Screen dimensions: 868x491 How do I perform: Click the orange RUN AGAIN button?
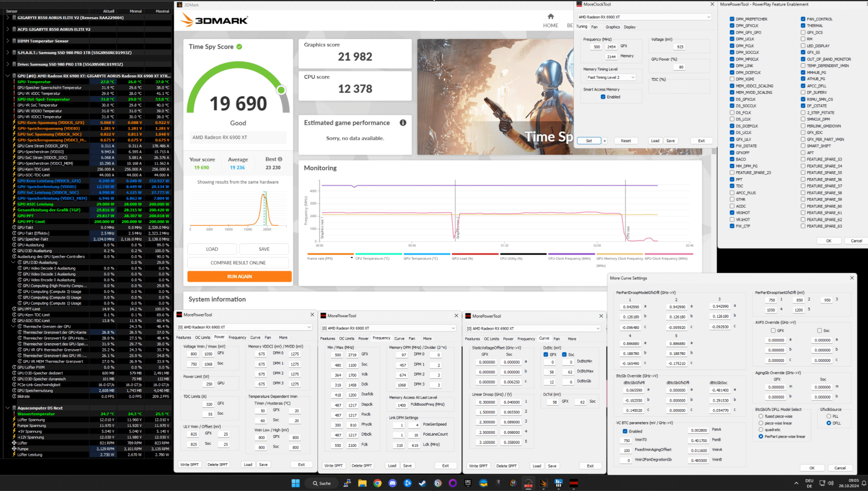239,276
